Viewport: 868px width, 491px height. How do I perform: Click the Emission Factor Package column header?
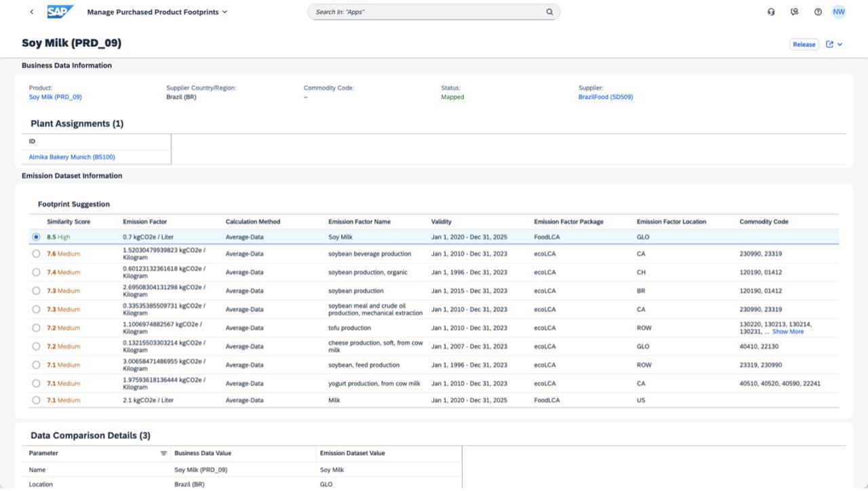568,222
